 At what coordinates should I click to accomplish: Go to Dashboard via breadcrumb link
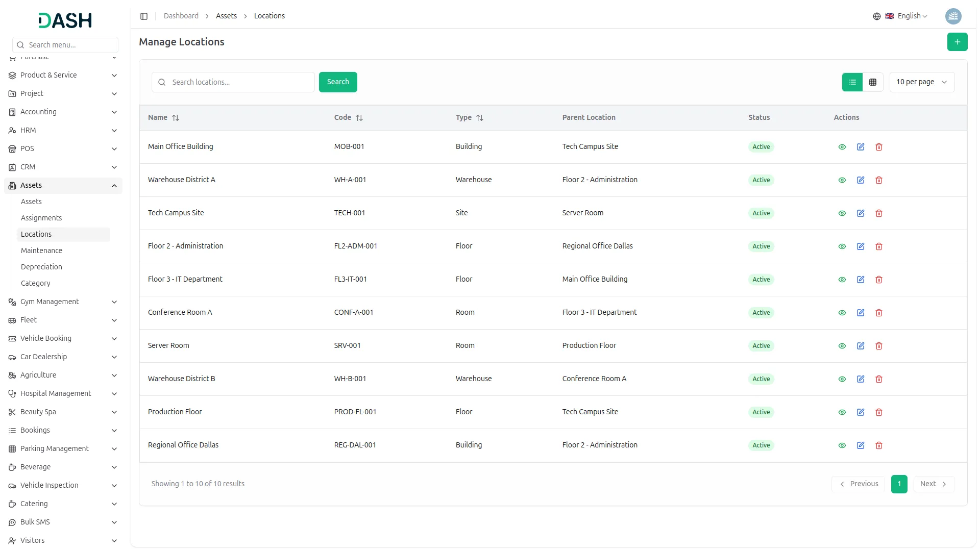click(x=181, y=16)
